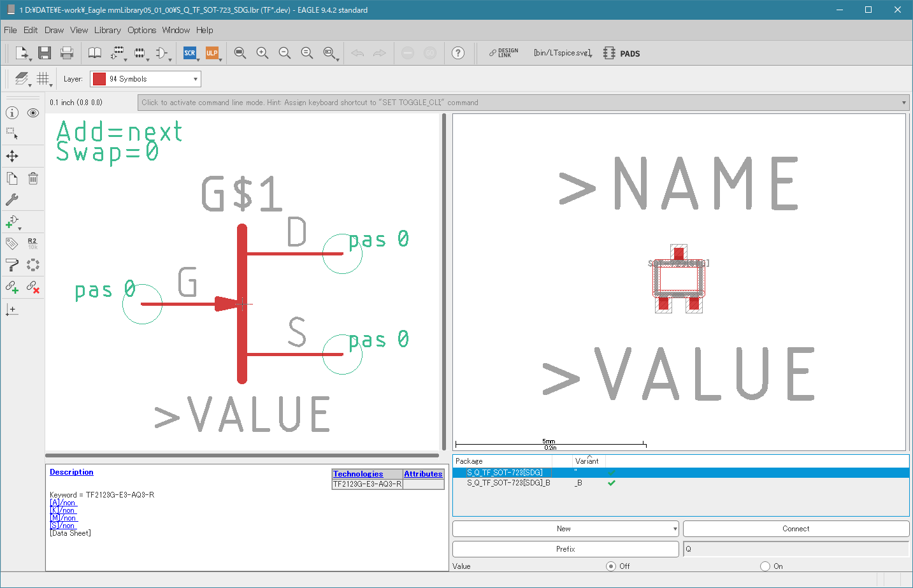Open the Grid settings icon
This screenshot has height=588, width=913.
(x=43, y=78)
